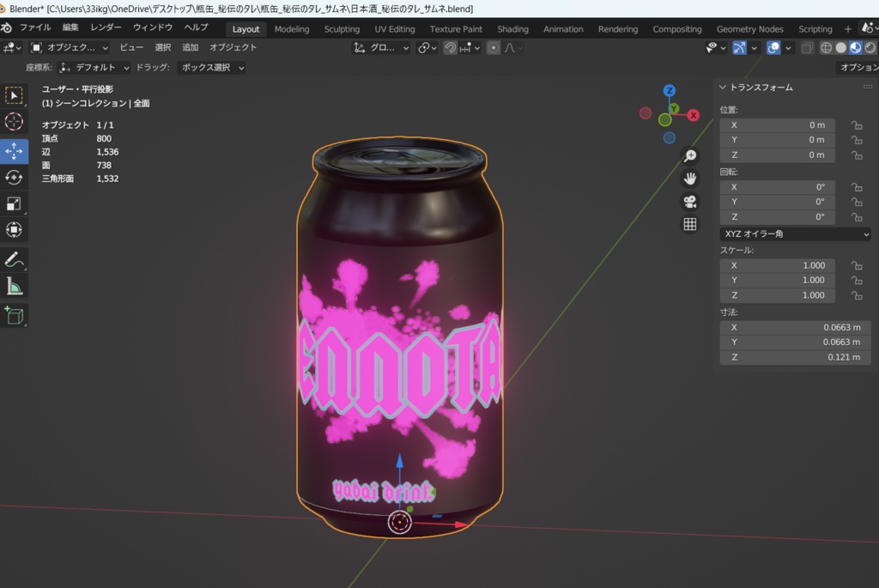The width and height of the screenshot is (879, 588).
Task: Select the Annotate tool
Action: click(x=14, y=260)
